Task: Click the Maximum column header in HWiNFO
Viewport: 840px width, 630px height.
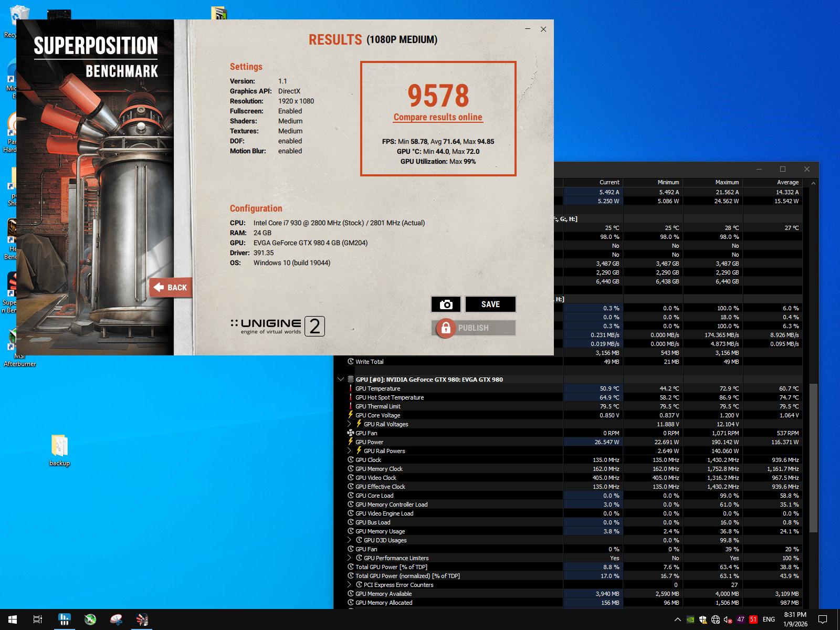Action: (x=713, y=182)
